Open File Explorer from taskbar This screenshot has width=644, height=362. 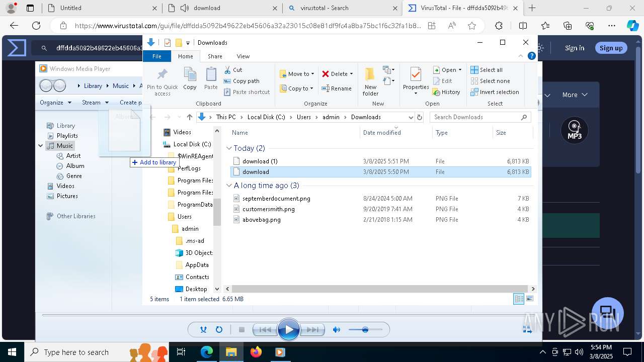tap(231, 352)
